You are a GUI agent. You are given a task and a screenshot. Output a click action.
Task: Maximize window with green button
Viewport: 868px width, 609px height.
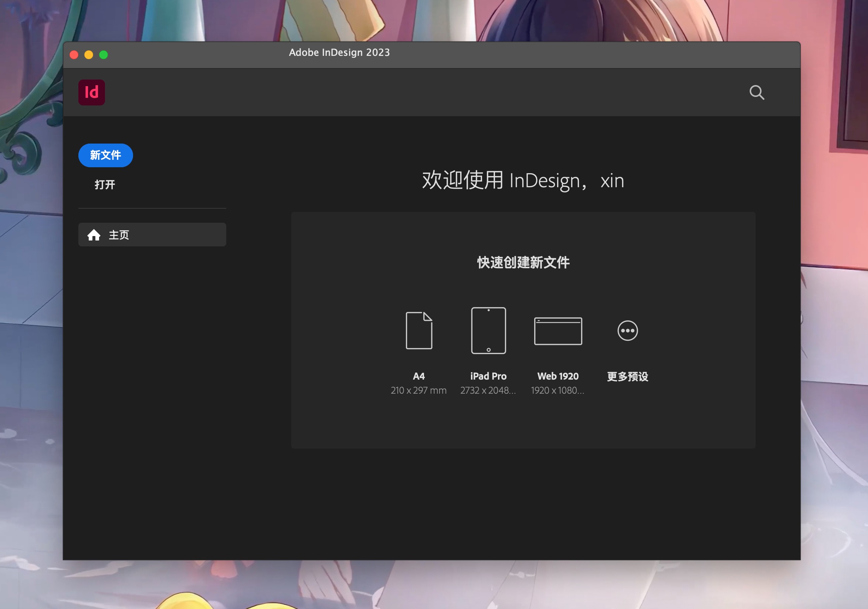pyautogui.click(x=104, y=55)
